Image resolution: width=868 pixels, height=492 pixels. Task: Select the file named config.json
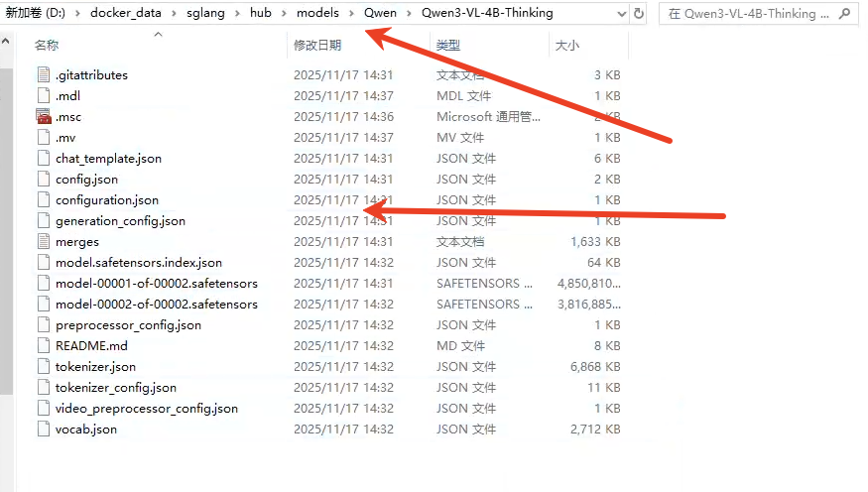click(87, 180)
